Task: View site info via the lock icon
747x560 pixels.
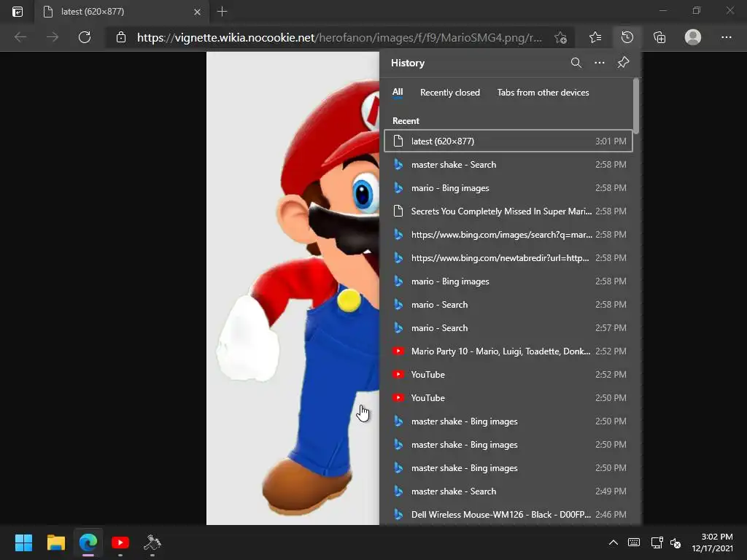Action: pyautogui.click(x=121, y=37)
